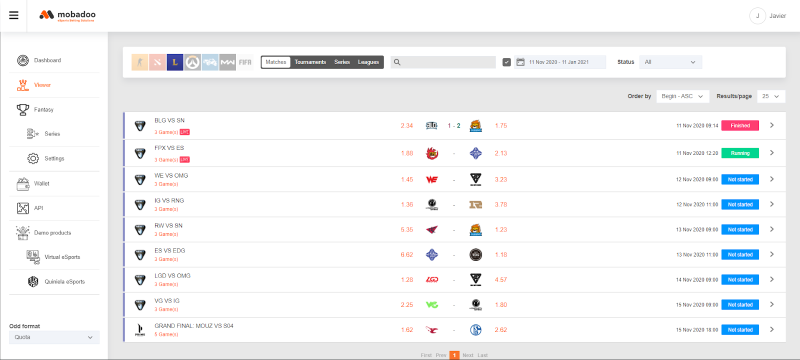
Task: Select the Overwatch game filter icon
Action: 192,62
